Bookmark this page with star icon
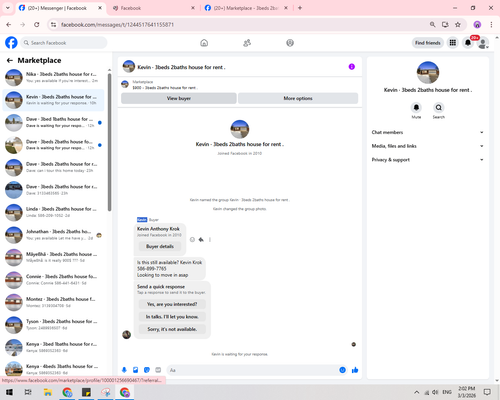The width and height of the screenshot is (500, 400). [458, 25]
